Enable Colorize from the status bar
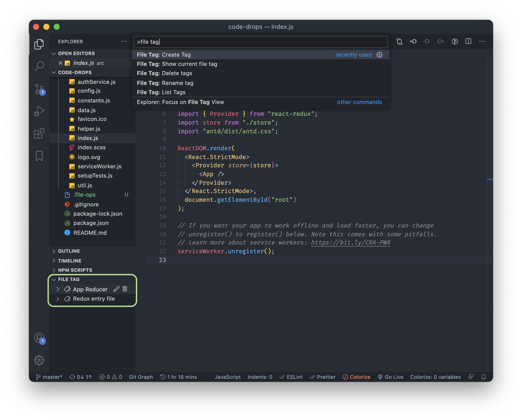The height and width of the screenshot is (420, 522). (357, 377)
